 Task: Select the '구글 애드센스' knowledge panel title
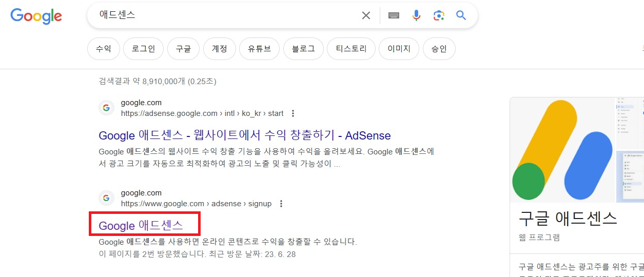[568, 219]
